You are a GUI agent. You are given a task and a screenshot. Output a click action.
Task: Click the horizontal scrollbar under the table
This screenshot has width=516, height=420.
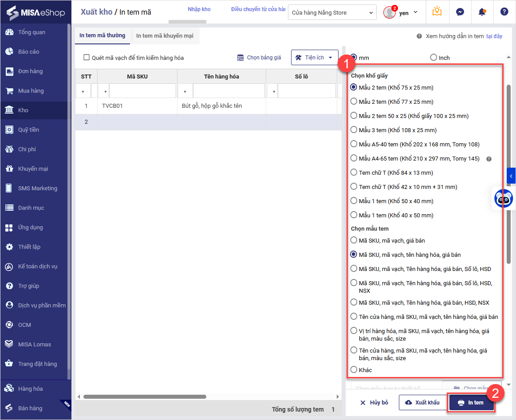(x=145, y=396)
